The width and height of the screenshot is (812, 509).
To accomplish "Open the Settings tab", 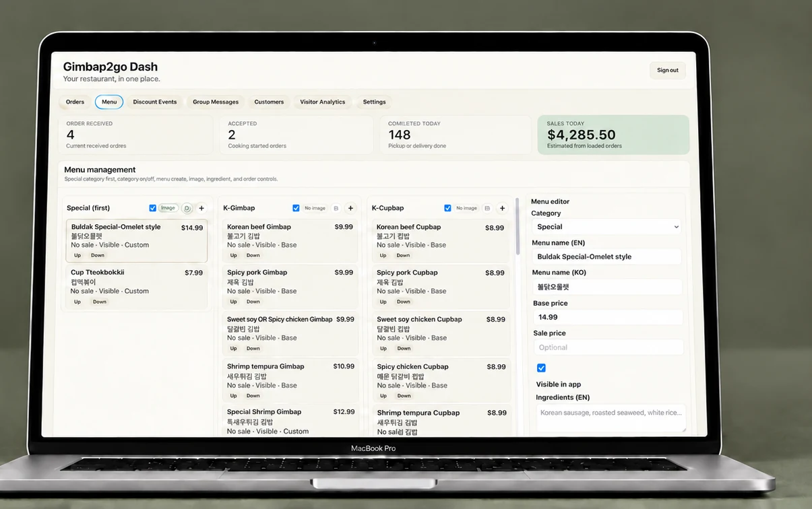I will [x=375, y=102].
